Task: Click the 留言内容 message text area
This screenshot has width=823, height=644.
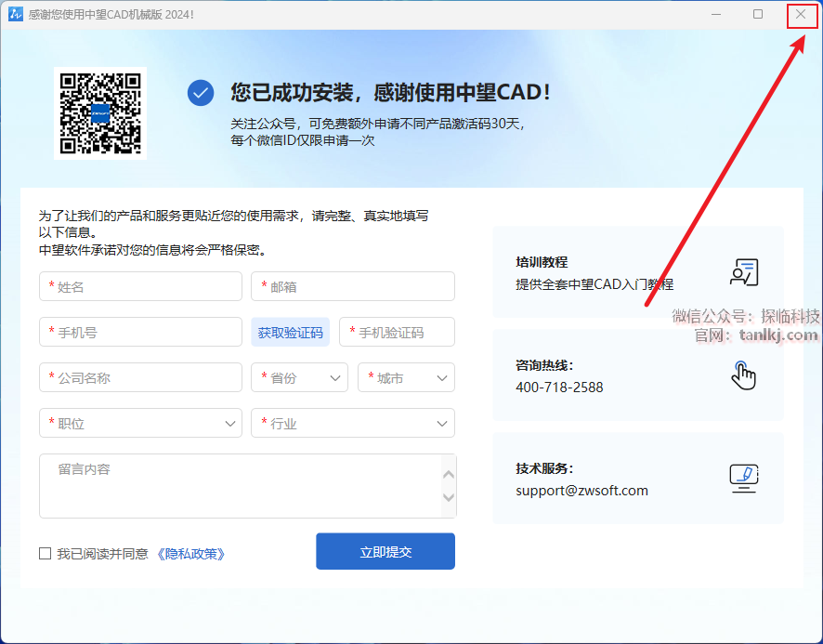Action: point(248,486)
